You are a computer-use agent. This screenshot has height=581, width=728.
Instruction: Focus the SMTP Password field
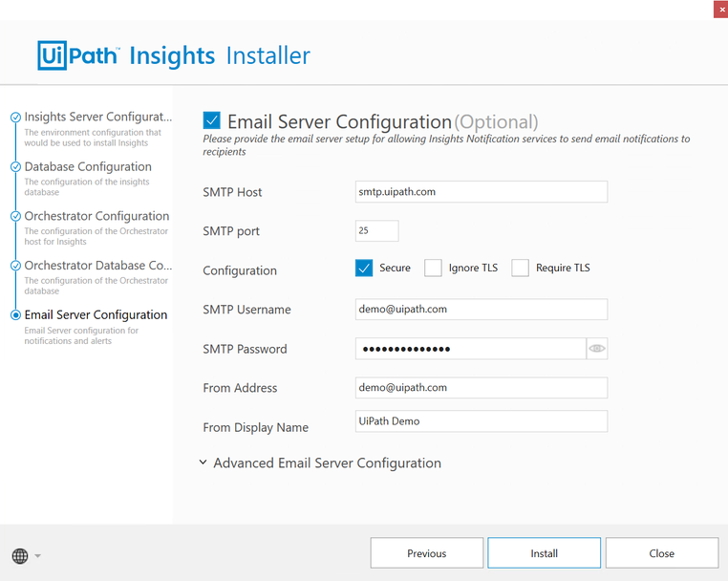coord(471,349)
